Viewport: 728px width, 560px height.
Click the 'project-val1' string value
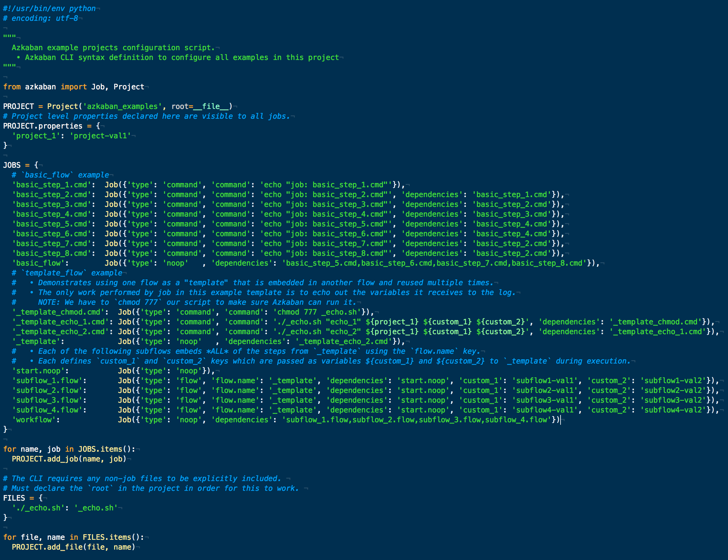[x=100, y=136]
